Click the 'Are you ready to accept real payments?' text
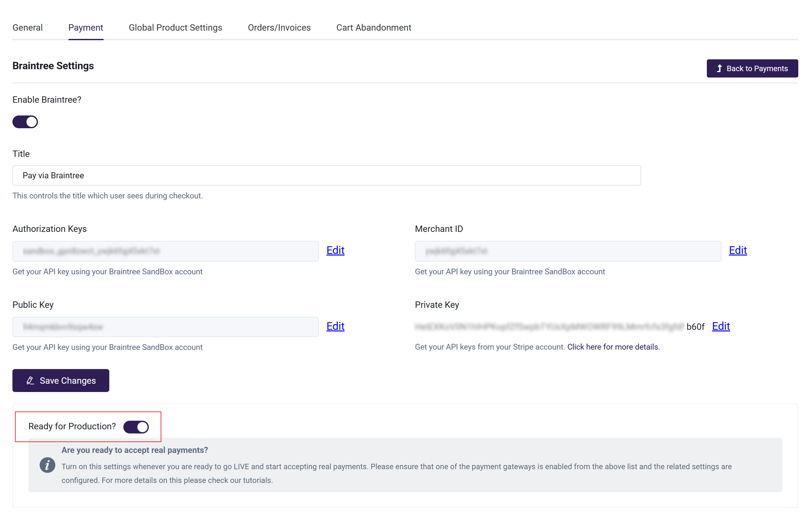Screen dimensions: 812x518 point(134,450)
